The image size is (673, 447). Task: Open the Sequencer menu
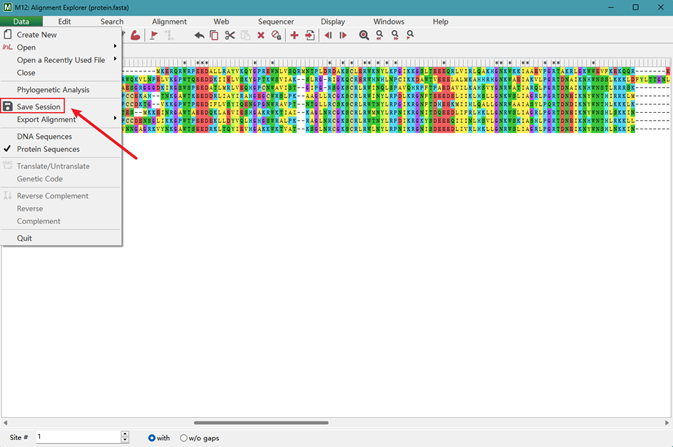tap(276, 21)
